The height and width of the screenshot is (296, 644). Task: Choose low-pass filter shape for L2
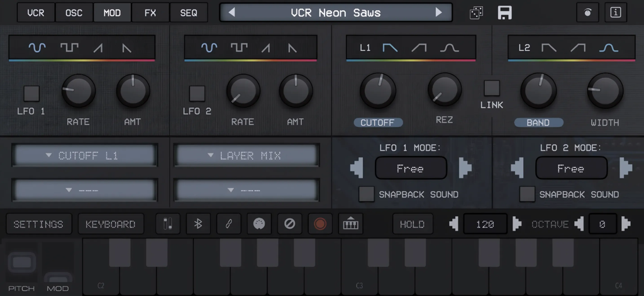[548, 48]
